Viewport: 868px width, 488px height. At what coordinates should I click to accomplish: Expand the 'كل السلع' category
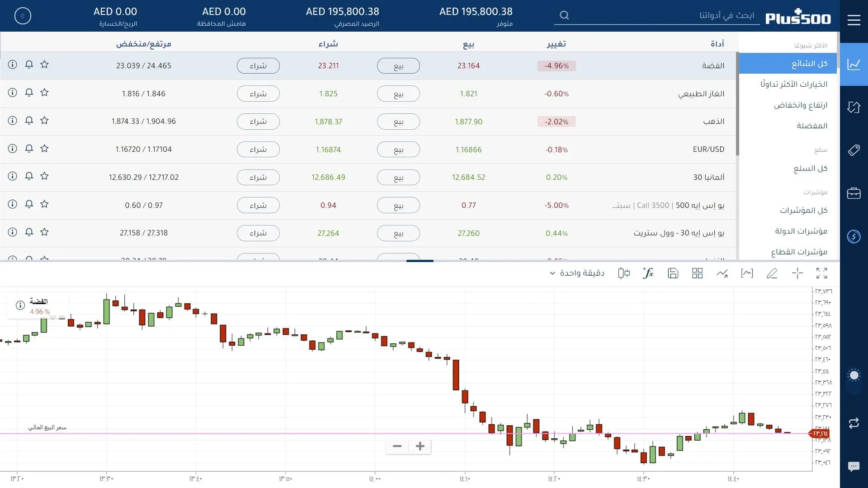click(810, 168)
